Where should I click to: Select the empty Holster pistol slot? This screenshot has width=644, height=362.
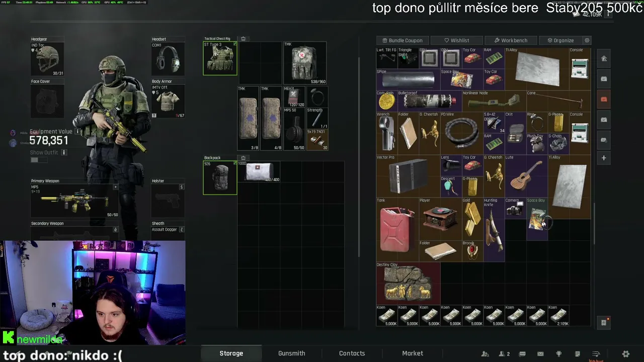[x=168, y=201]
